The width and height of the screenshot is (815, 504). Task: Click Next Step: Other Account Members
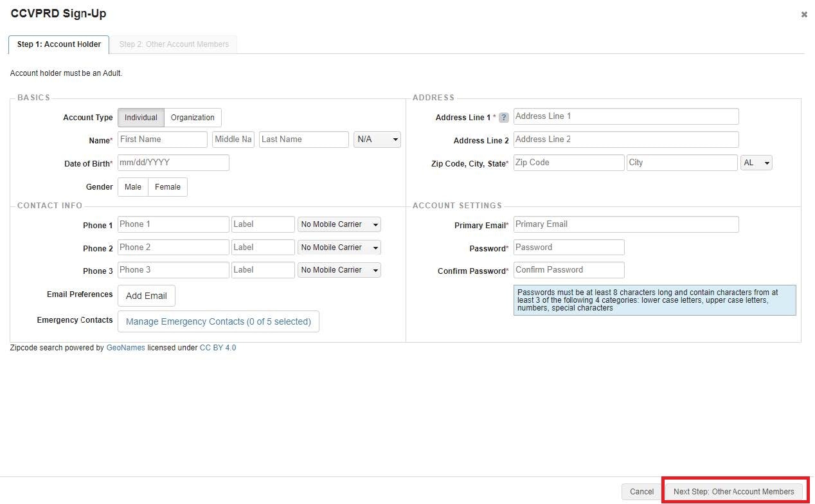733,492
